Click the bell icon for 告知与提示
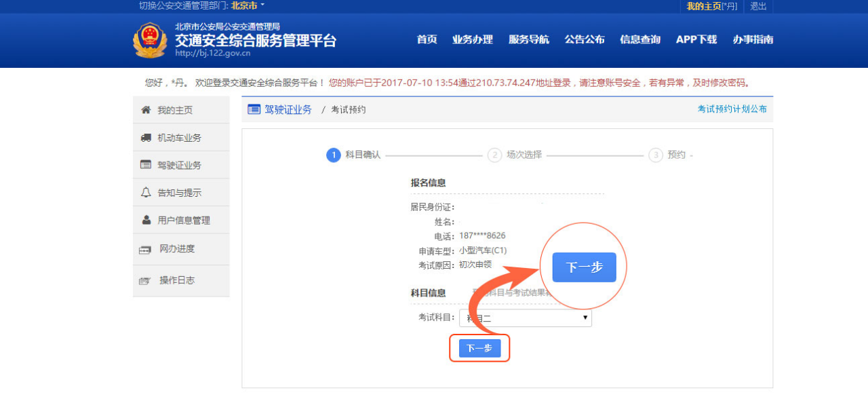This screenshot has width=868, height=399. pos(145,193)
